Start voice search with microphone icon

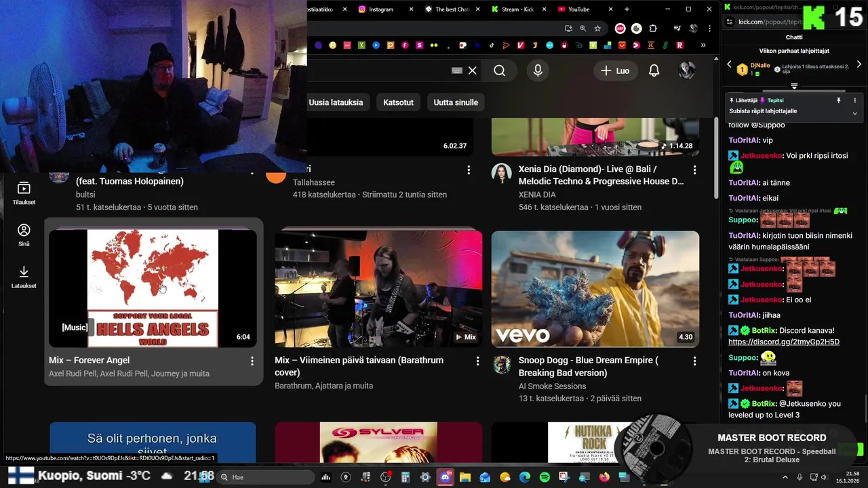pos(538,70)
